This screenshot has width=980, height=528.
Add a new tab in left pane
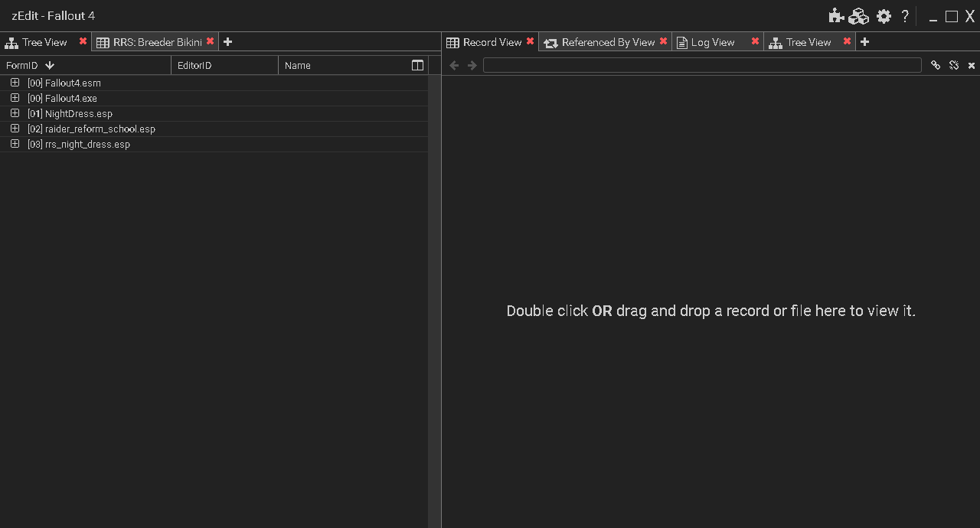[227, 42]
